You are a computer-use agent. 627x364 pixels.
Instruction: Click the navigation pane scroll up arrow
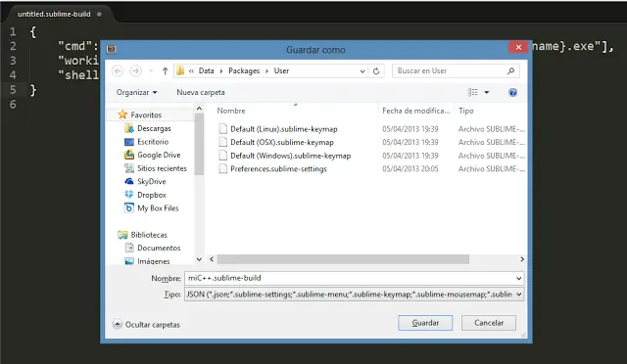point(199,109)
